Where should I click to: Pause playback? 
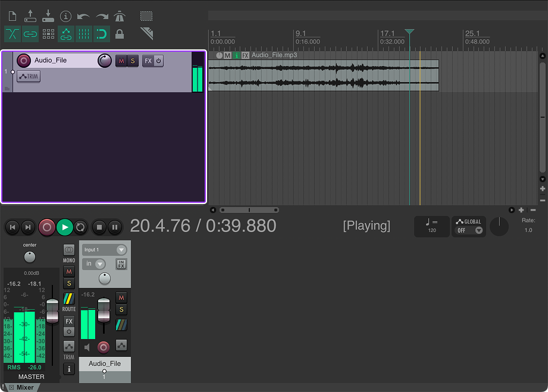click(x=115, y=227)
